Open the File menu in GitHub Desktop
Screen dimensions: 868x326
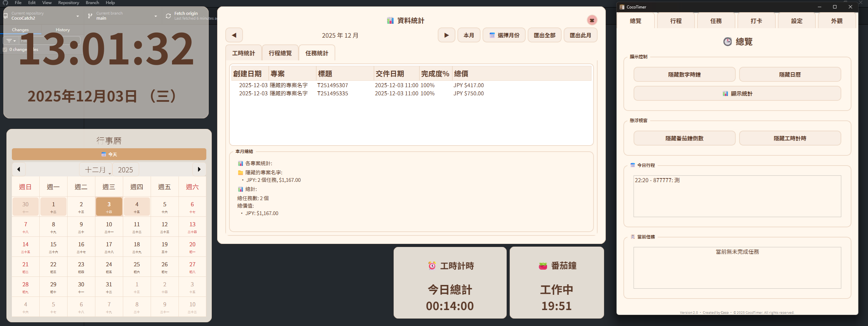tap(18, 3)
